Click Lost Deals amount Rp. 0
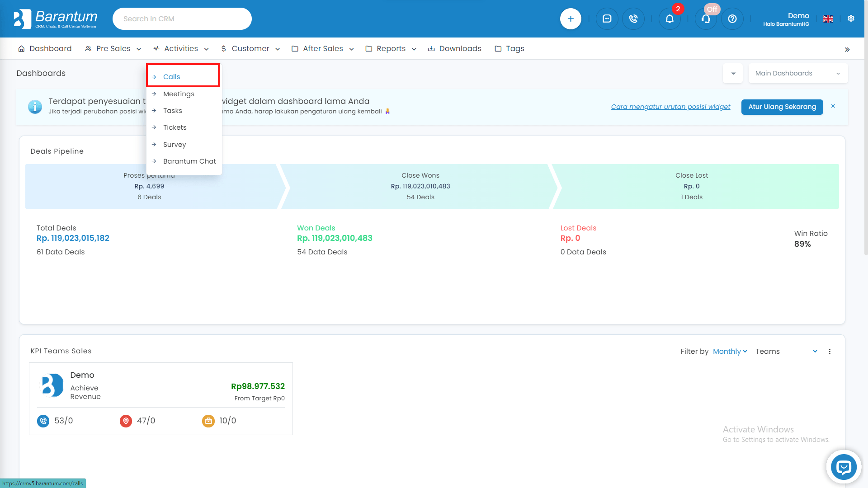 tap(570, 238)
